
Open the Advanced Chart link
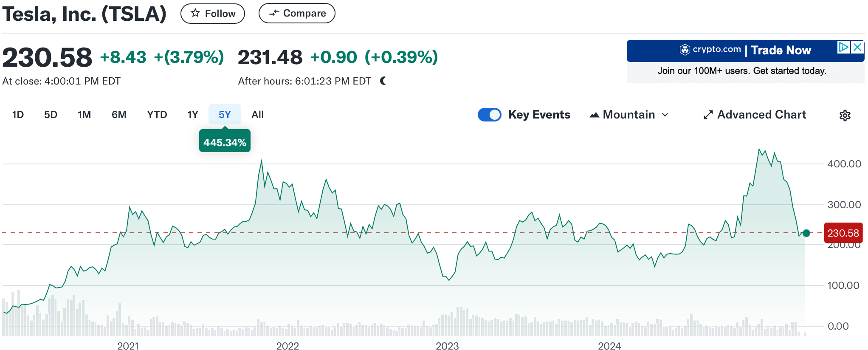(755, 115)
